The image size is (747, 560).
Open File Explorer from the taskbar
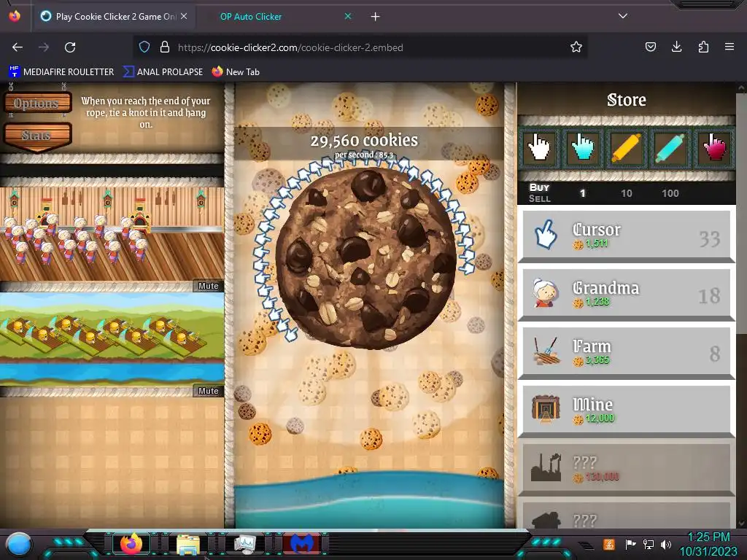tap(188, 544)
